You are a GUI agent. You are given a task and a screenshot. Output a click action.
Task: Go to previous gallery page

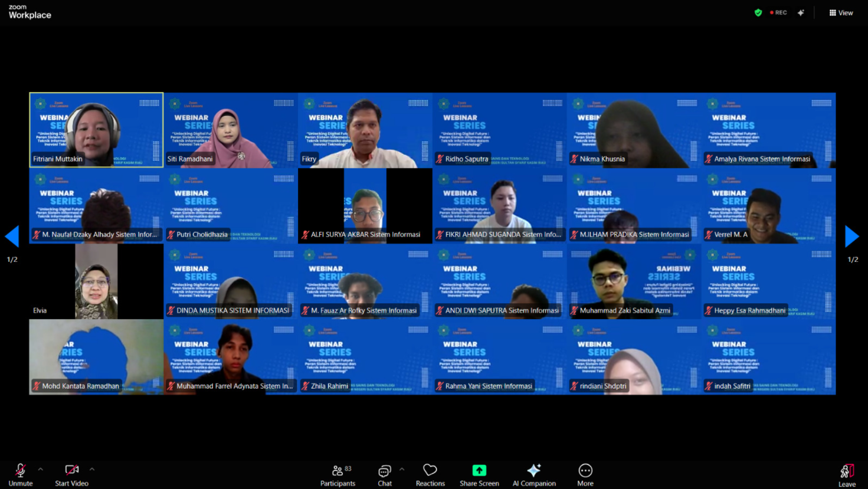[12, 237]
